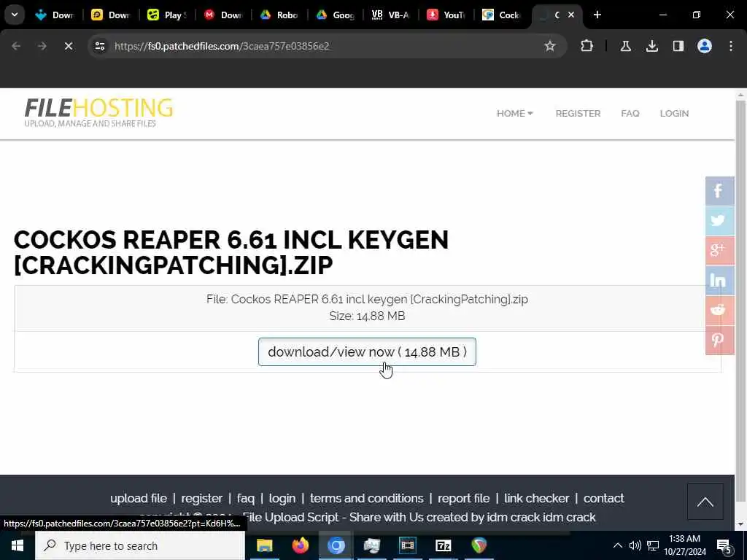Go forward with the browser forward arrow

42,46
